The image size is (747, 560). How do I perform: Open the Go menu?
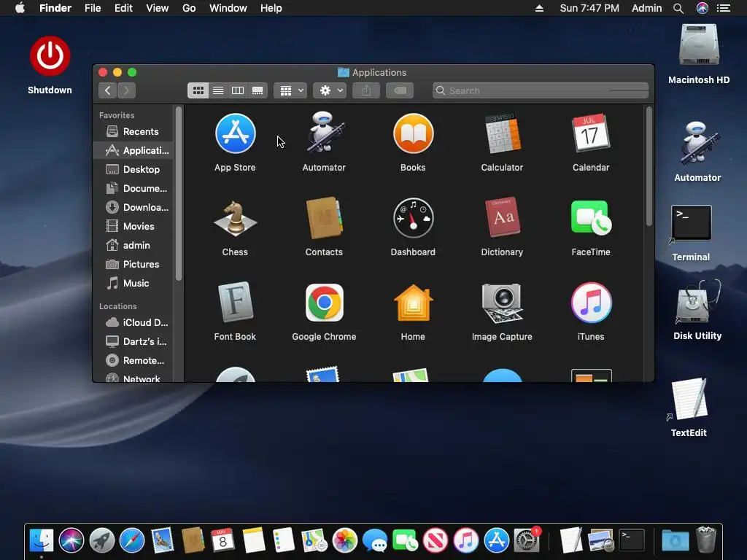coord(189,8)
